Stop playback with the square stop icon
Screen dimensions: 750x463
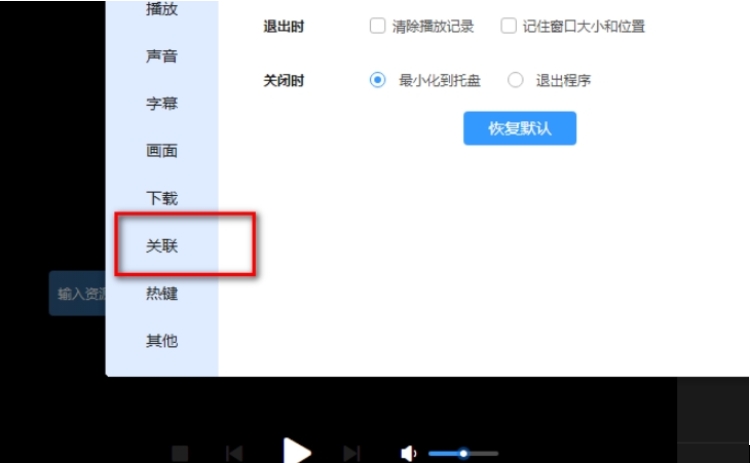(x=180, y=453)
